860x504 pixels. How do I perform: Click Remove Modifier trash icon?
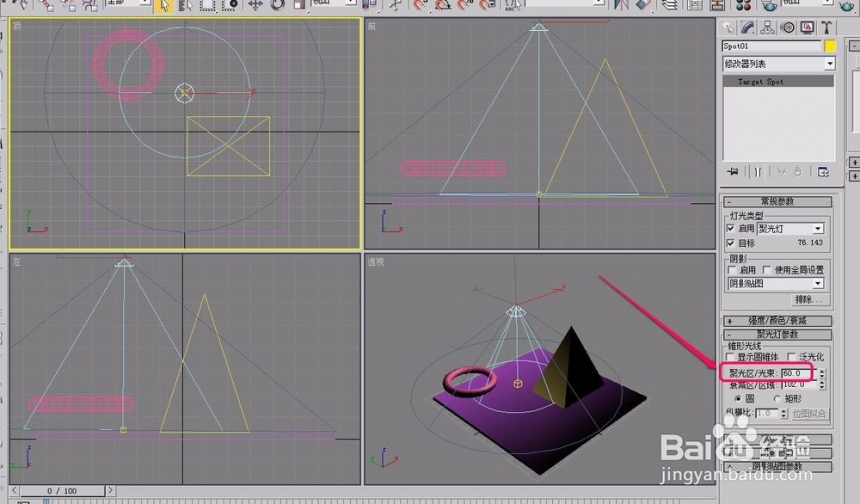(x=798, y=172)
